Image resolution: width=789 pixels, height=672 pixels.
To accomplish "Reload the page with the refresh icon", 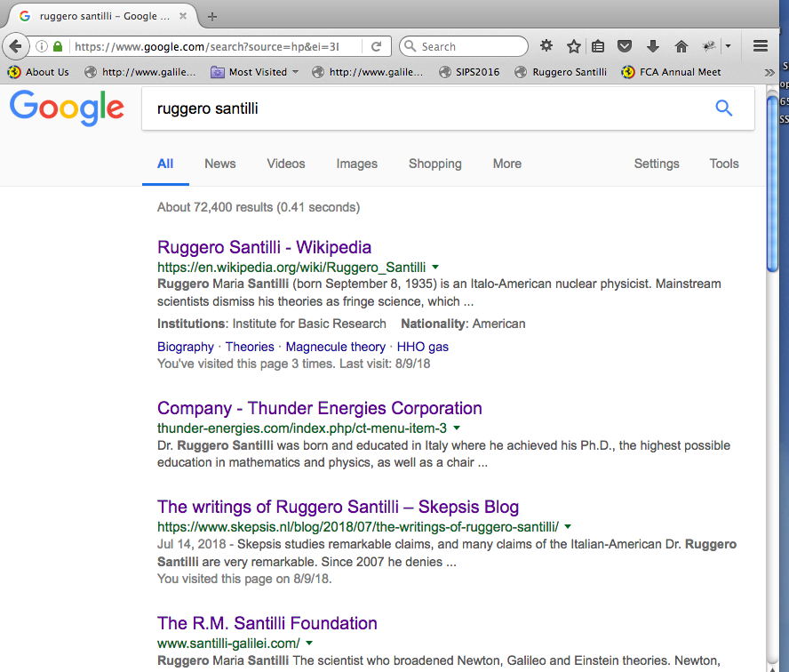I will (376, 47).
